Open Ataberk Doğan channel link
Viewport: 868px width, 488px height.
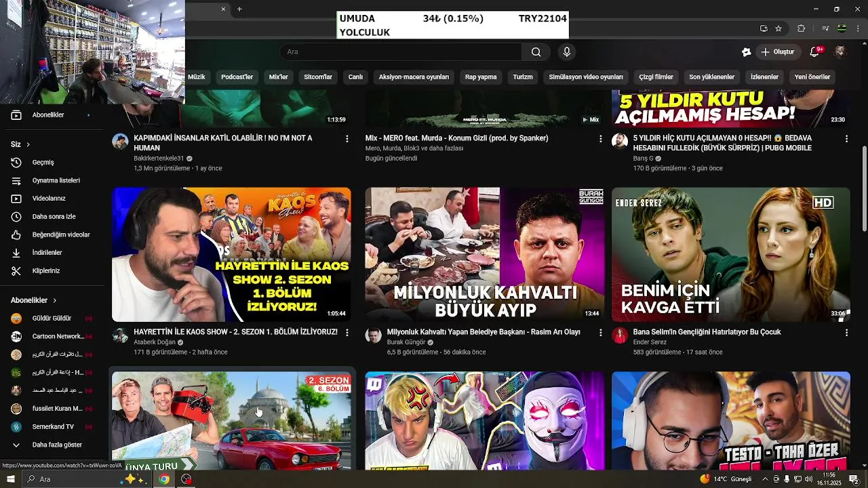[155, 342]
